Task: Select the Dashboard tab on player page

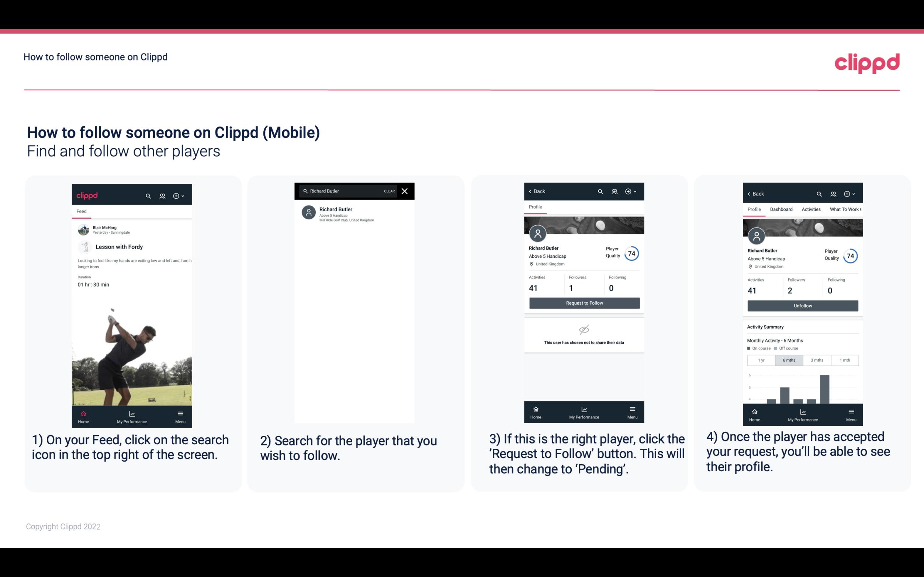Action: pyautogui.click(x=781, y=209)
